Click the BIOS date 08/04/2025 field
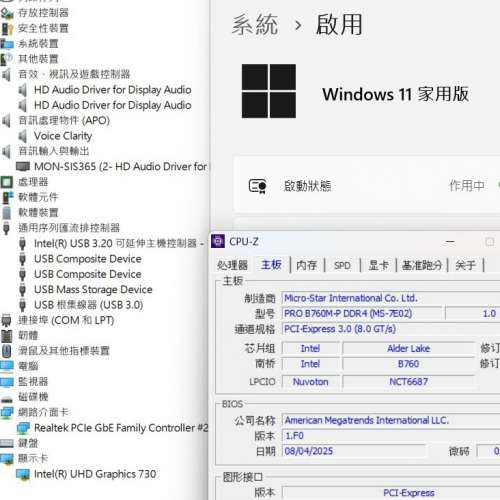Image resolution: width=500 pixels, height=500 pixels. (x=354, y=451)
